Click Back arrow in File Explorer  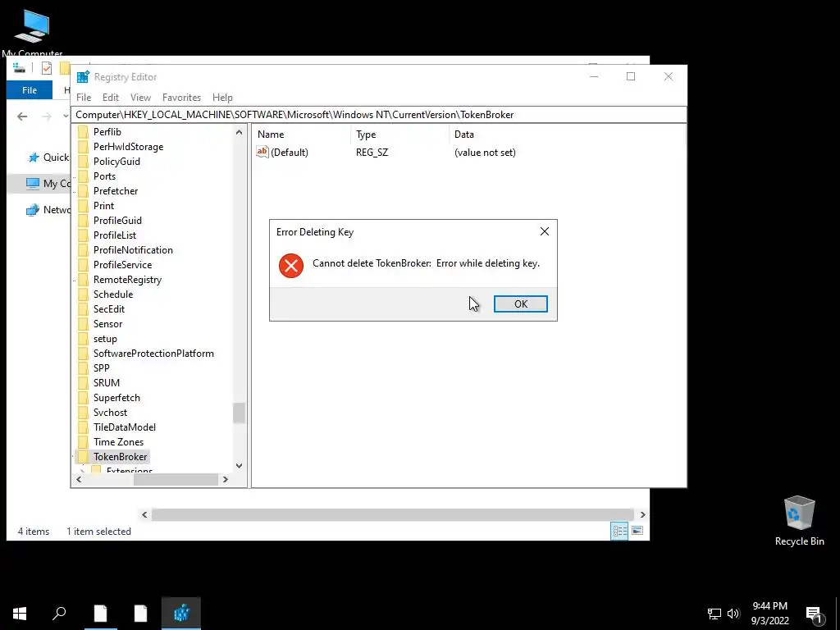(x=22, y=116)
